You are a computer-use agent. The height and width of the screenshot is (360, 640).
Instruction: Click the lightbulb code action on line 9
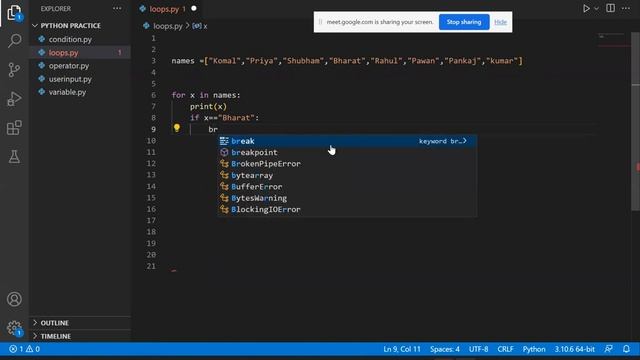point(177,128)
